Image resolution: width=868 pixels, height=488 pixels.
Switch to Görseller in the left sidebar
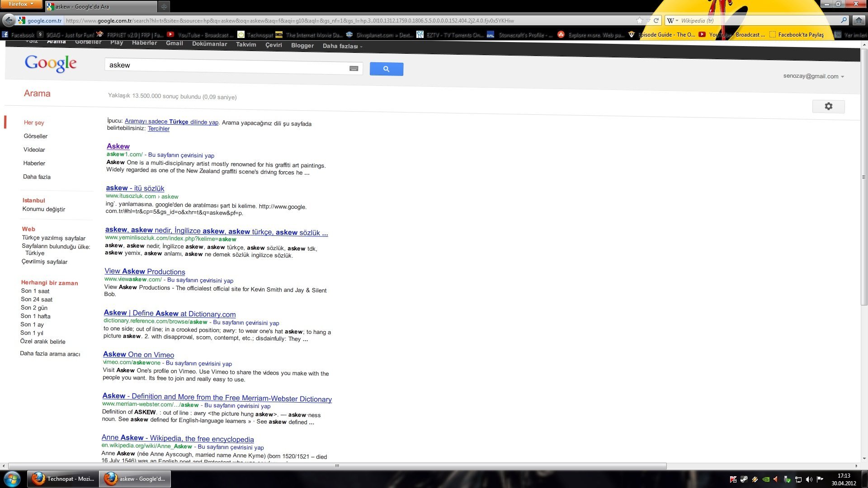pyautogui.click(x=35, y=136)
